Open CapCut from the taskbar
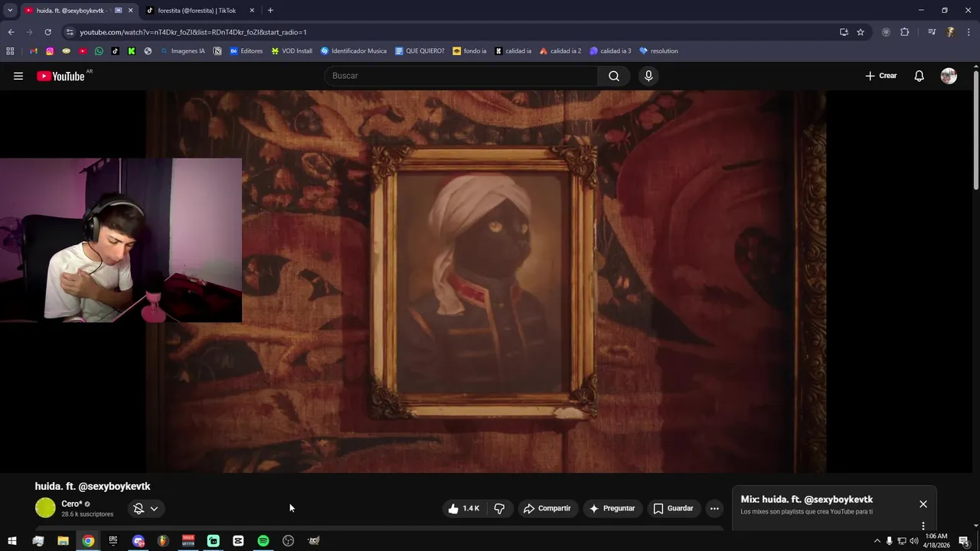Screen dimensions: 980x551 click(x=238, y=541)
